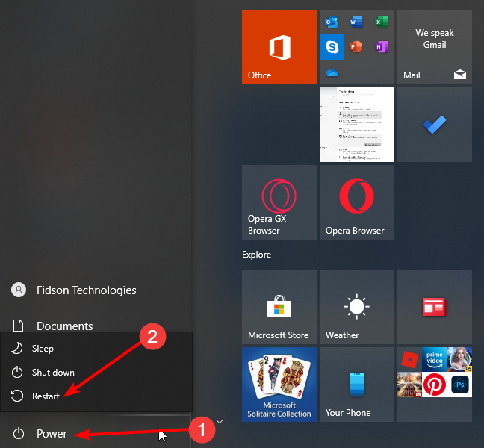Open OneDrive cloud icon tile

(x=332, y=73)
